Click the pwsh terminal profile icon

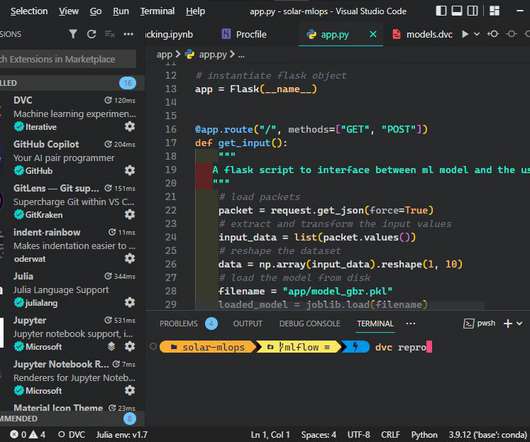pyautogui.click(x=468, y=323)
